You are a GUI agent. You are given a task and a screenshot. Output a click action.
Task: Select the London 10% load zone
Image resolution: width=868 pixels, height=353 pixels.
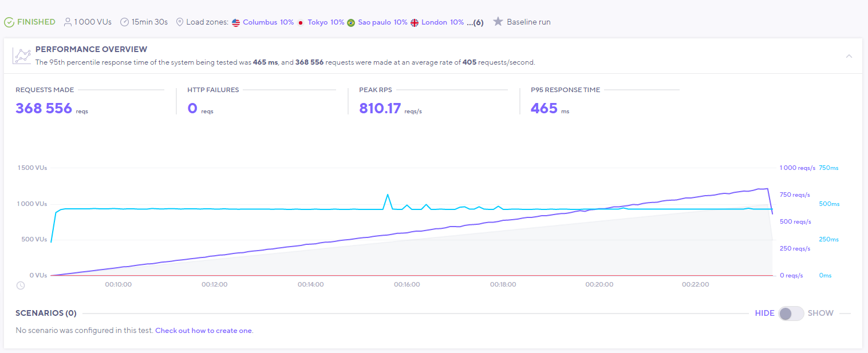[x=443, y=22]
